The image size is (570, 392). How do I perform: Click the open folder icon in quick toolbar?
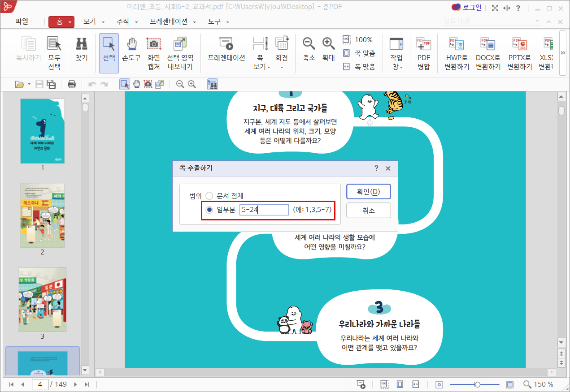(x=19, y=84)
